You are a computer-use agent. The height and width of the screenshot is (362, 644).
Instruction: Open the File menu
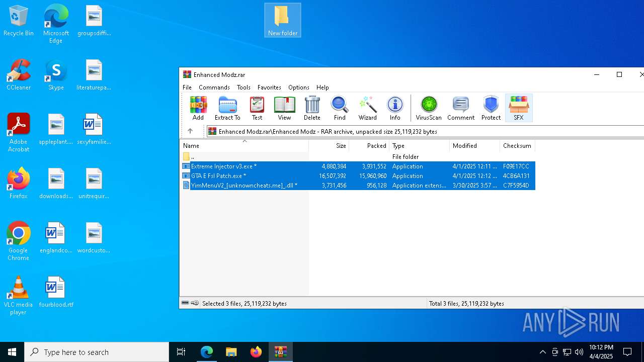click(187, 87)
